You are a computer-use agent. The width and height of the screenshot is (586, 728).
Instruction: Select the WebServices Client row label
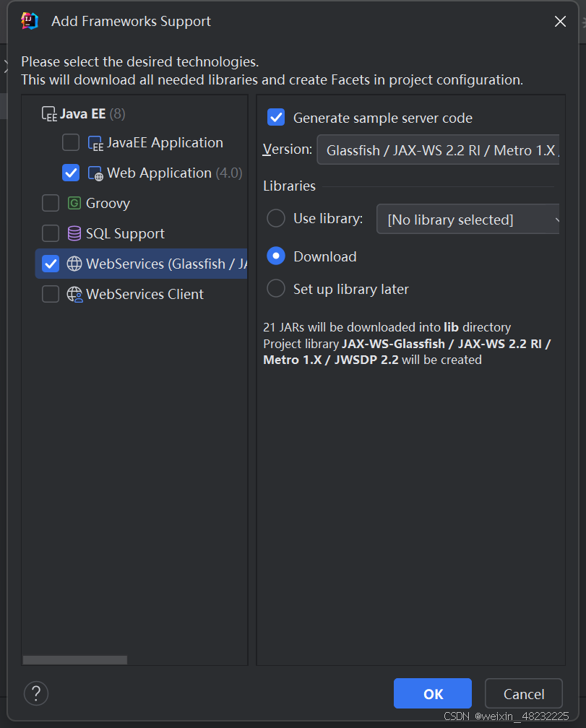coord(145,294)
